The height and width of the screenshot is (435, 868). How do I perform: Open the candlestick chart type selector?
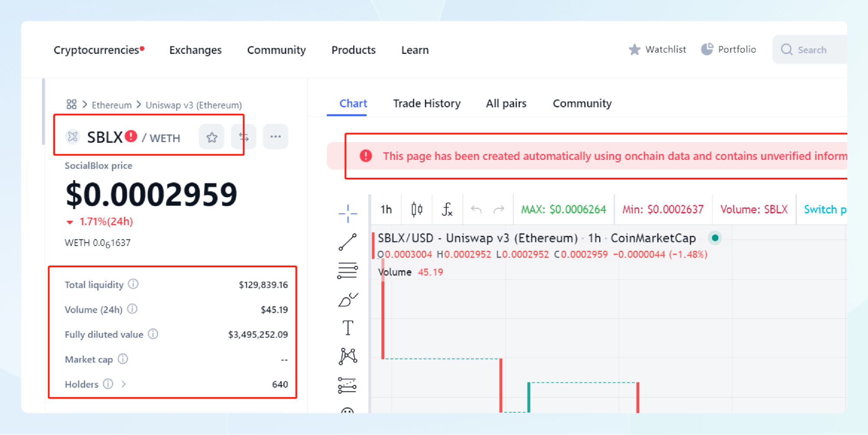point(417,209)
